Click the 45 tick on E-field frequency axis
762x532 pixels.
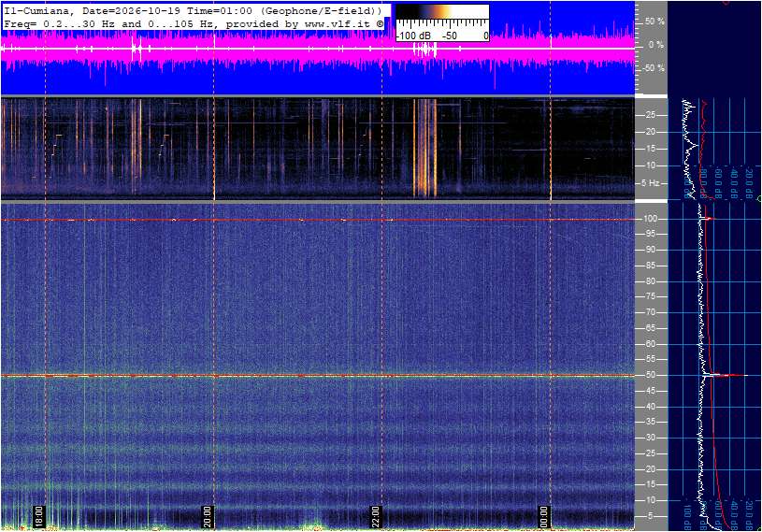pyautogui.click(x=650, y=391)
